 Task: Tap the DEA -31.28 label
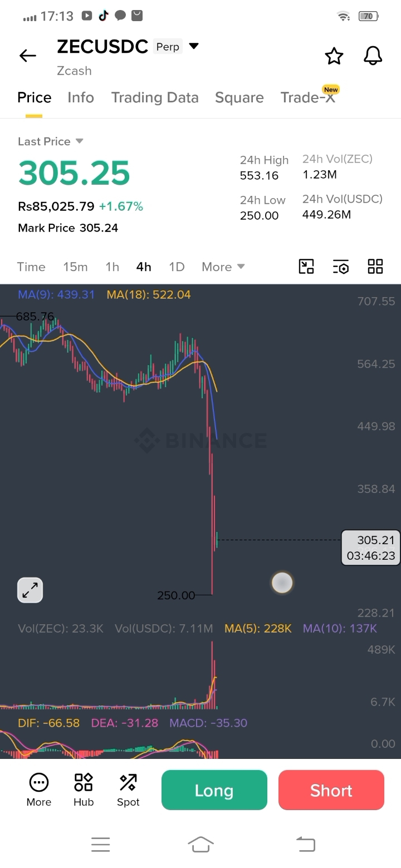pos(125,723)
